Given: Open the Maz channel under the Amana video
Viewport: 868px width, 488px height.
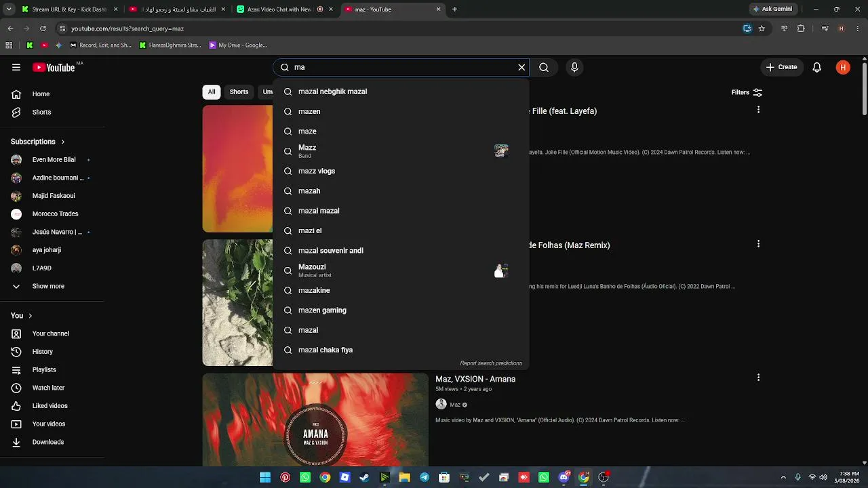Looking at the screenshot, I should (455, 405).
